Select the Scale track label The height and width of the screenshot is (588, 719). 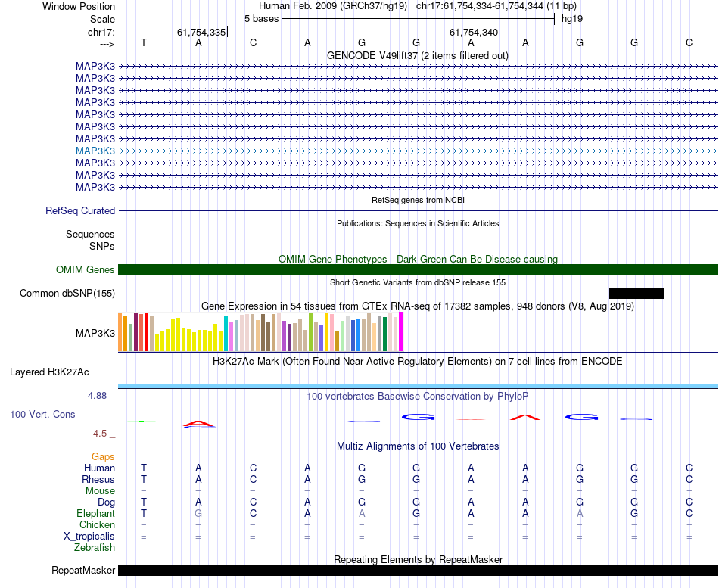102,19
